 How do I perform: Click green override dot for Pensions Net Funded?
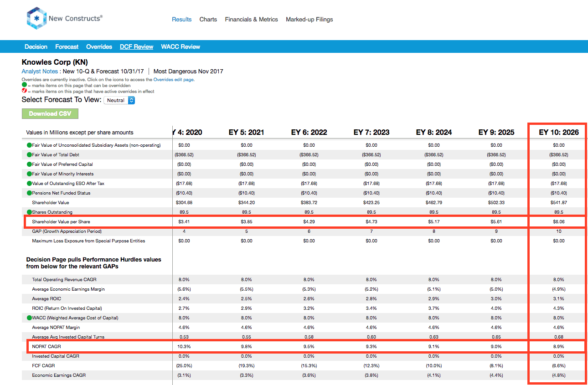pyautogui.click(x=29, y=193)
